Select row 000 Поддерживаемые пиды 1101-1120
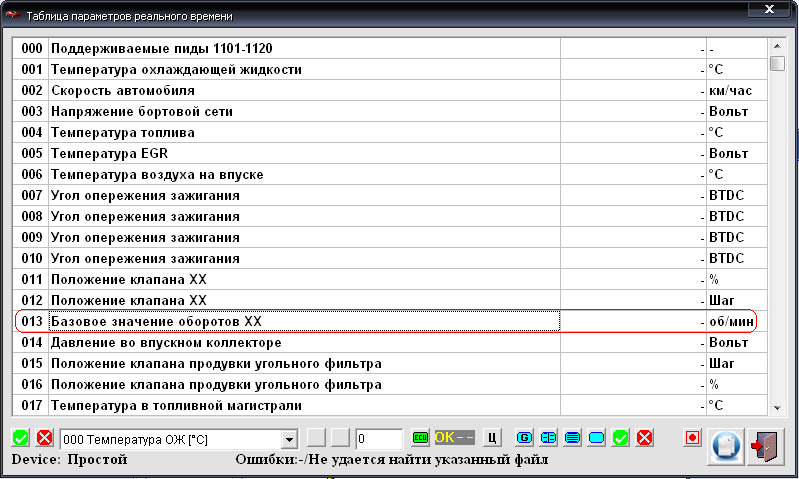The height and width of the screenshot is (479, 799). [x=390, y=48]
